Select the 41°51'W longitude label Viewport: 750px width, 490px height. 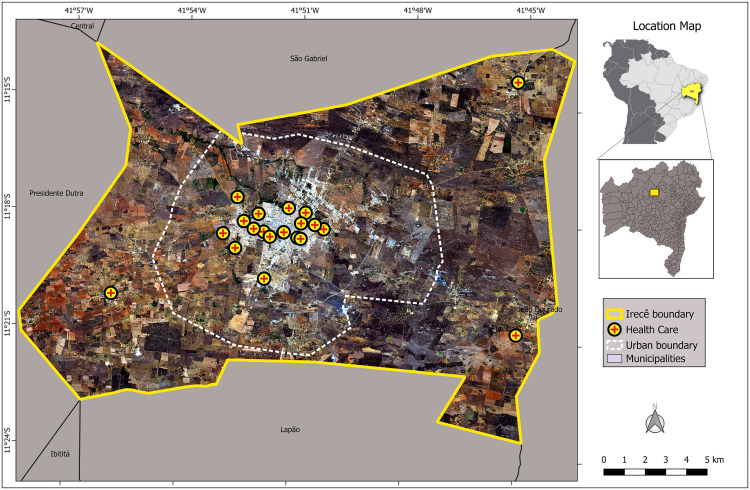click(305, 10)
